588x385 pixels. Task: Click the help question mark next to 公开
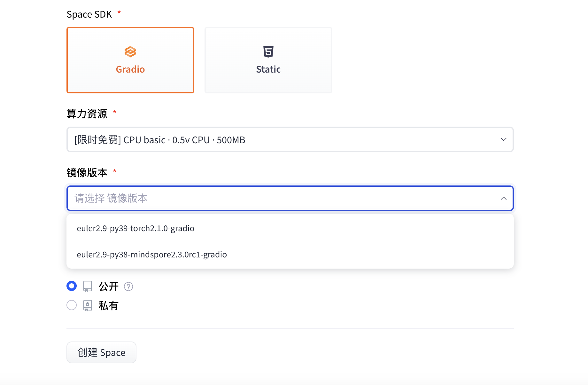coord(128,287)
